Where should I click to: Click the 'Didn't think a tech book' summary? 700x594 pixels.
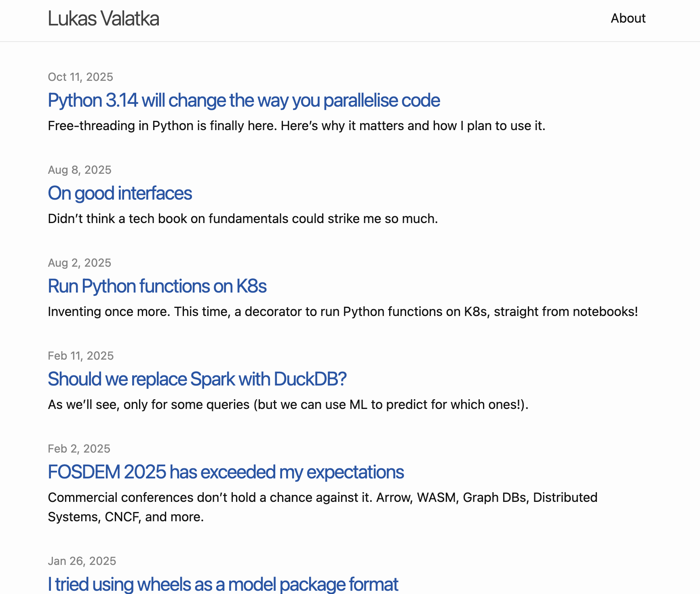(242, 219)
